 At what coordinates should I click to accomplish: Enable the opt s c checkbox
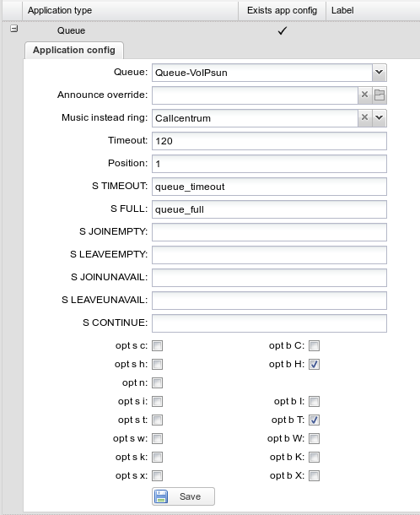tap(157, 346)
